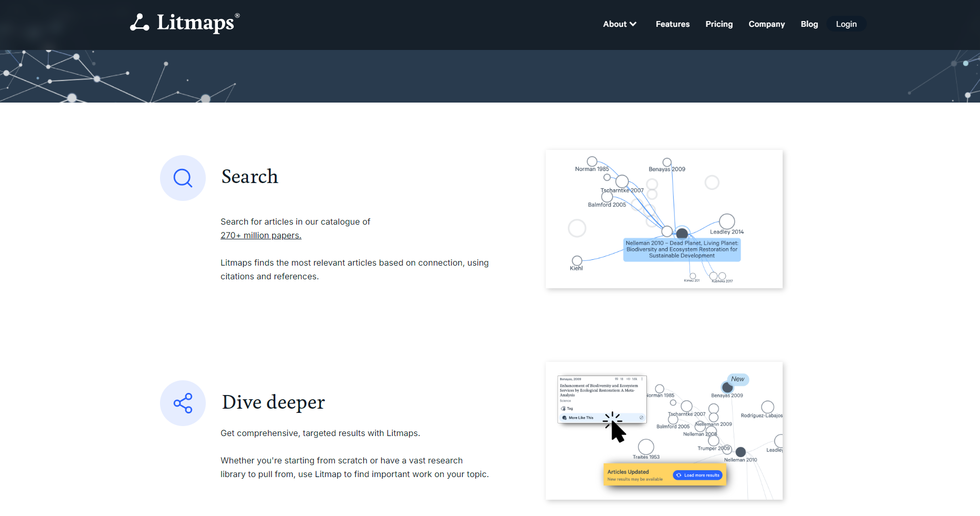Click the Dive deeper share icon
The width and height of the screenshot is (980, 516).
click(x=183, y=403)
